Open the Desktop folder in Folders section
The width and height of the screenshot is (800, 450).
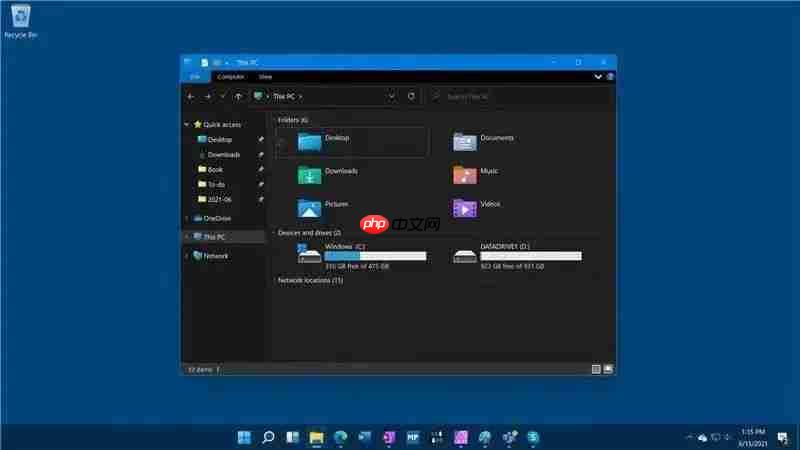coord(310,142)
